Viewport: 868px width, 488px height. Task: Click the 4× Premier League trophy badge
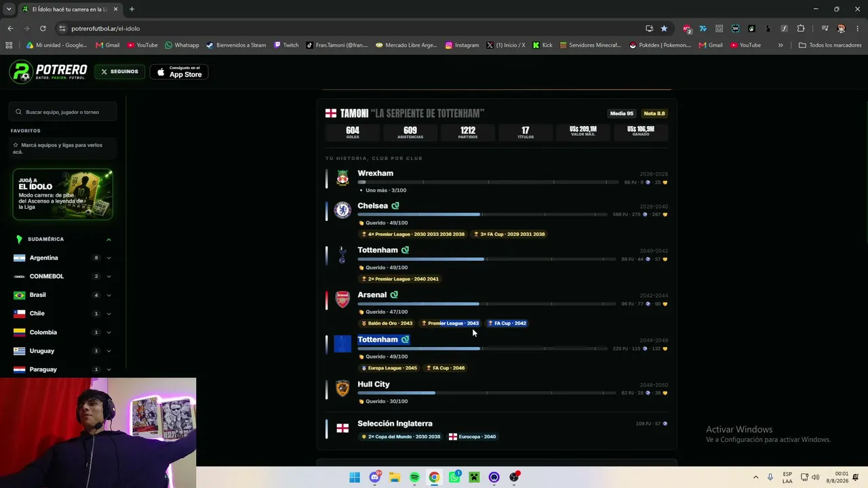413,235
